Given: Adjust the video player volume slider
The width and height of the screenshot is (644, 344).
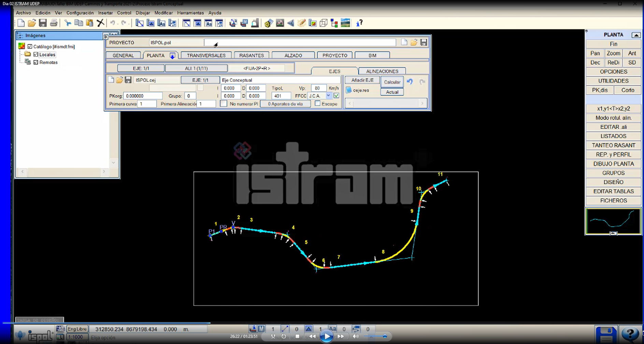Looking at the screenshot, I should pyautogui.click(x=385, y=336).
